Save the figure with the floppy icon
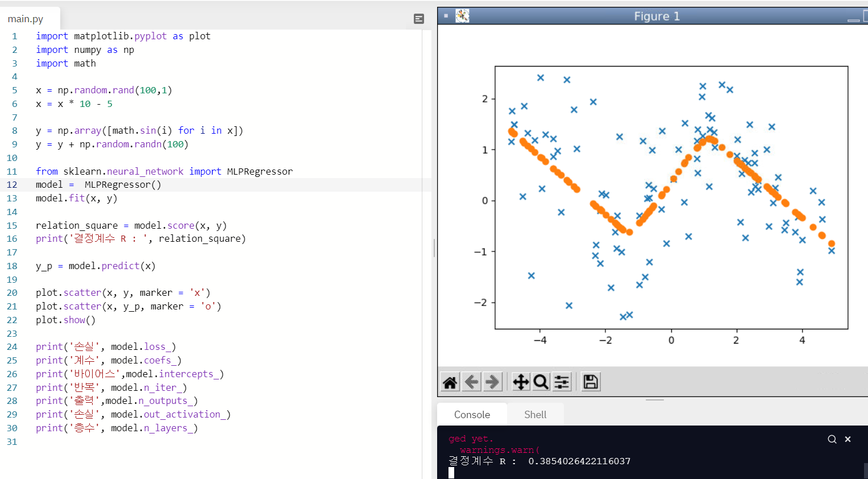The image size is (868, 479). tap(591, 382)
